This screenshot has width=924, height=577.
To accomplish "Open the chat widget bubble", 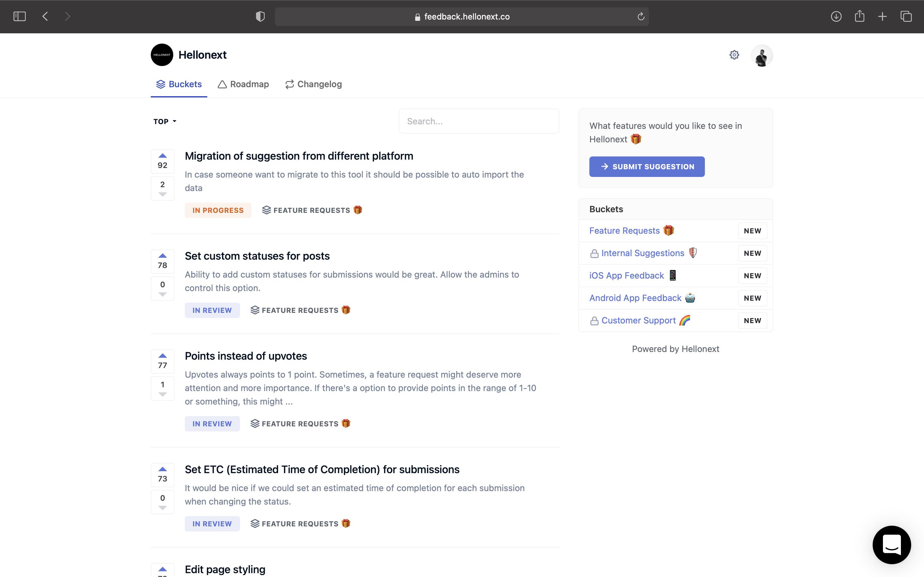I will click(892, 545).
